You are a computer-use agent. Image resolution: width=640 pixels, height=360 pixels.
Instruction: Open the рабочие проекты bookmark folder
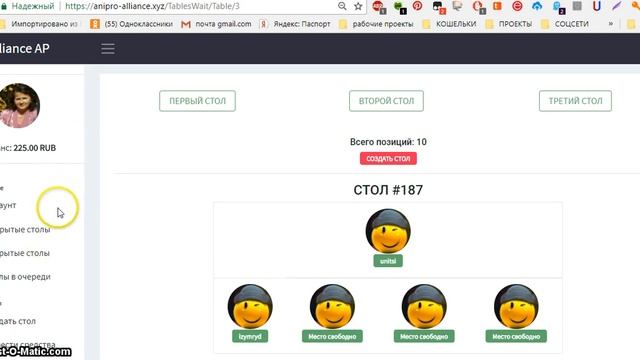(x=376, y=24)
